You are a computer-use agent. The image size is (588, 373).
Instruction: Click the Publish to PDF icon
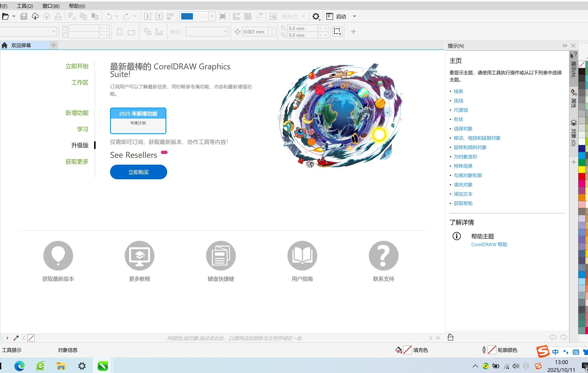pyautogui.click(x=170, y=17)
